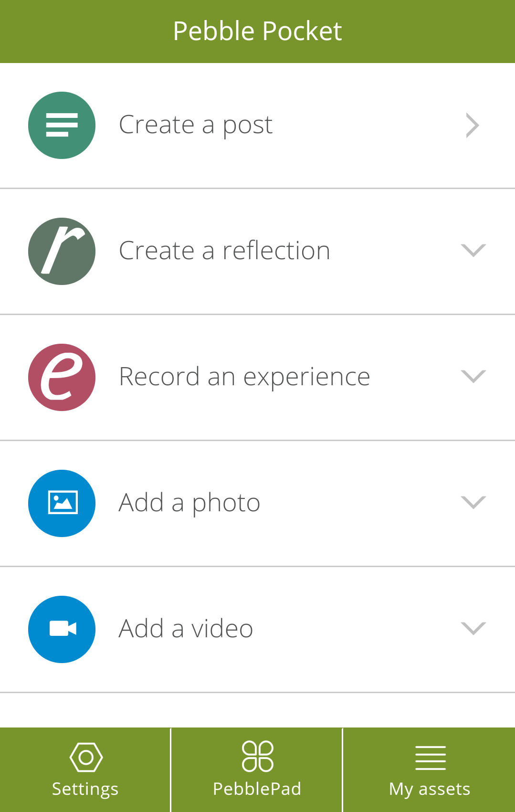Viewport: 515px width, 812px height.
Task: Open the My assets tab label
Action: tap(430, 789)
